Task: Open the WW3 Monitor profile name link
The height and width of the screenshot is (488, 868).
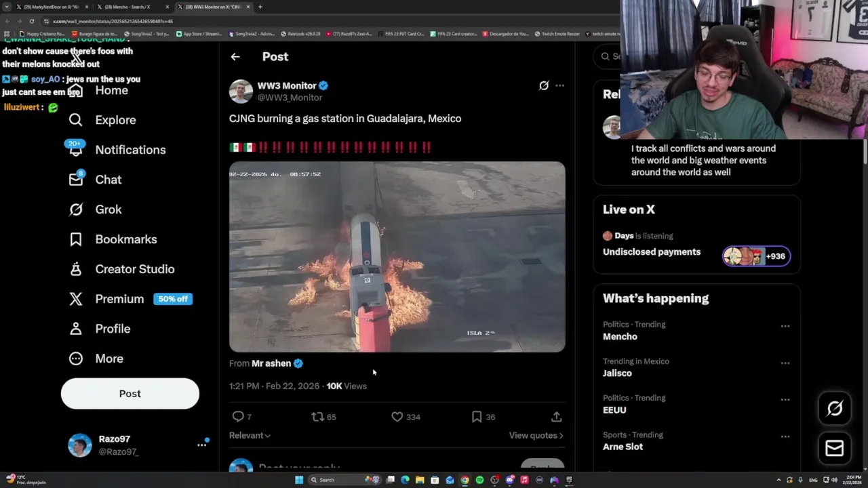Action: (287, 85)
